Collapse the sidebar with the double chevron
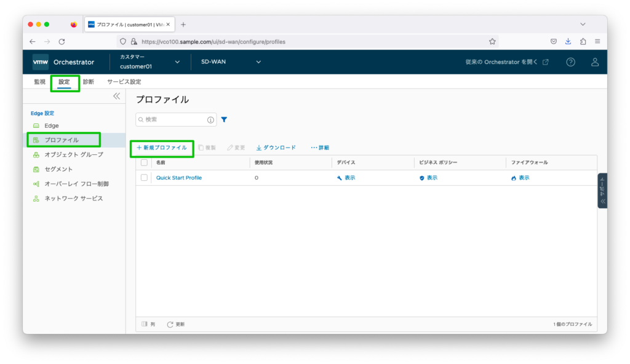The image size is (630, 364). point(116,96)
